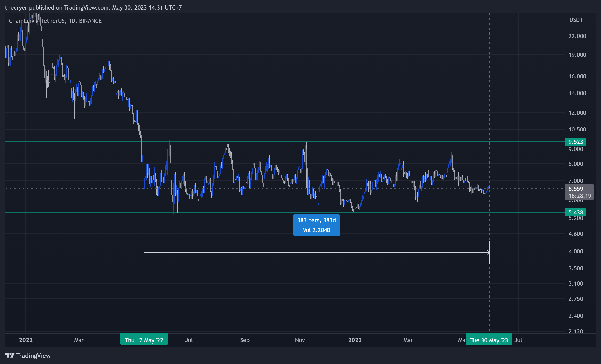Click the 5.438 lower price level label
This screenshot has width=601, height=364.
tap(575, 213)
